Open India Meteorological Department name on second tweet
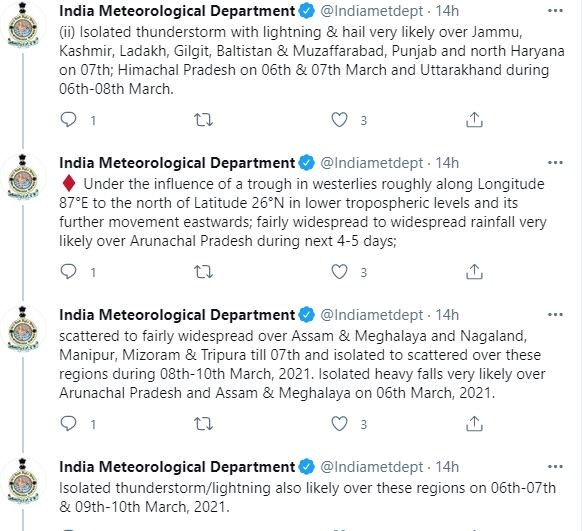This screenshot has width=582, height=531. point(177,163)
